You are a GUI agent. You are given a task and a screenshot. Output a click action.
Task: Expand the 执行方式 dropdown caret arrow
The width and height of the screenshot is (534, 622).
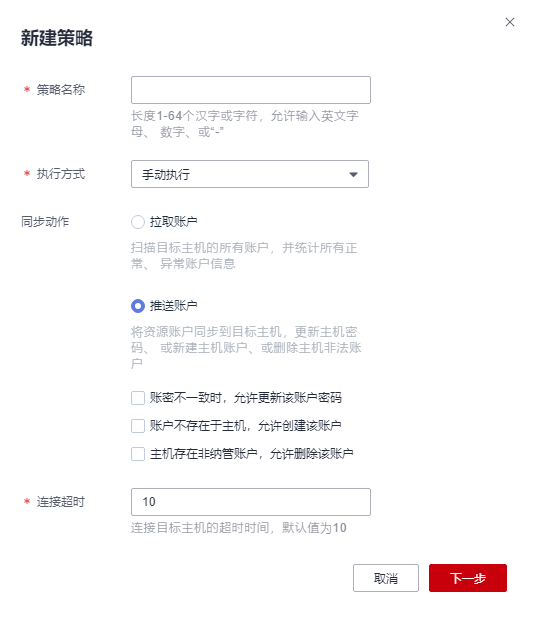(353, 175)
